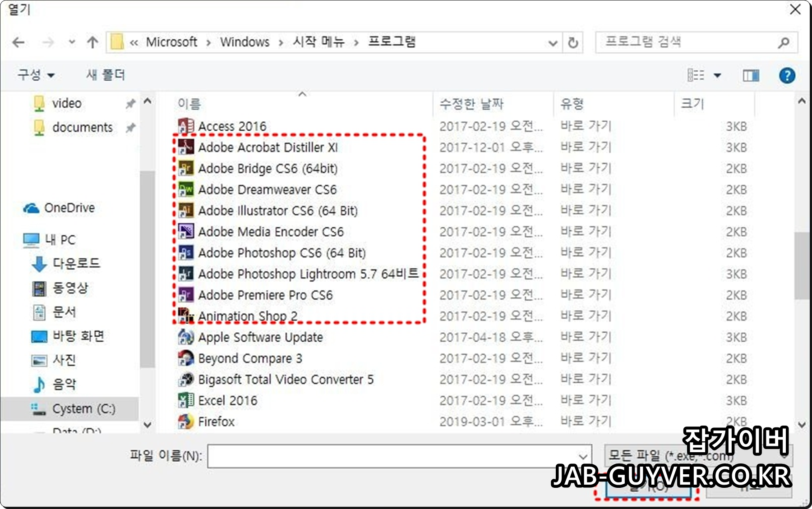Select Adobe Acrobat Distiller XI icon
This screenshot has height=509, width=812.
(x=186, y=147)
